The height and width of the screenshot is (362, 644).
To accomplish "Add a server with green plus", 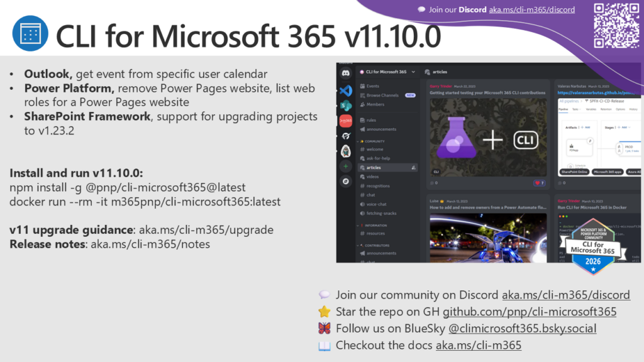I will point(346,166).
